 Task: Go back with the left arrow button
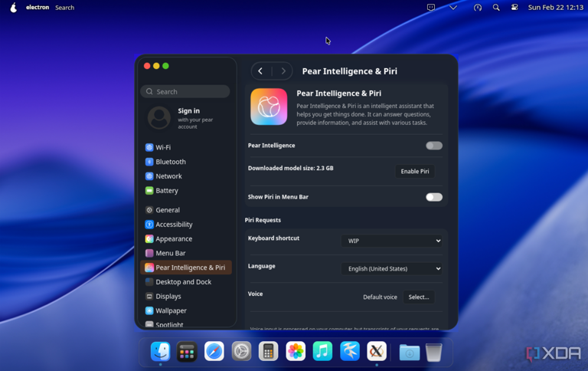pyautogui.click(x=260, y=71)
